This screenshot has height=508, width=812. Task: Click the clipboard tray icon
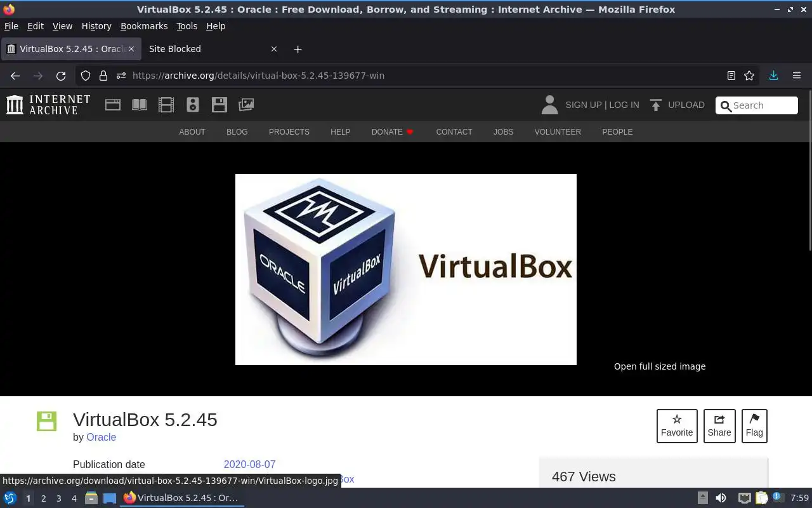pos(761,498)
